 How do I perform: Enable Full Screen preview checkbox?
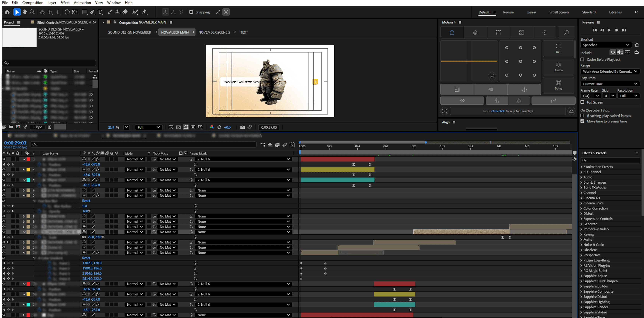(x=582, y=102)
